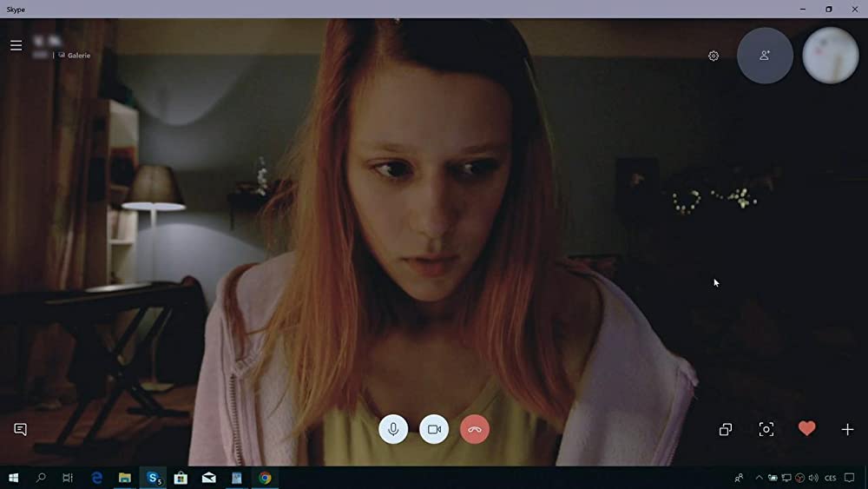Screen dimensions: 868x489
Task: Start screen sharing
Action: 726,429
